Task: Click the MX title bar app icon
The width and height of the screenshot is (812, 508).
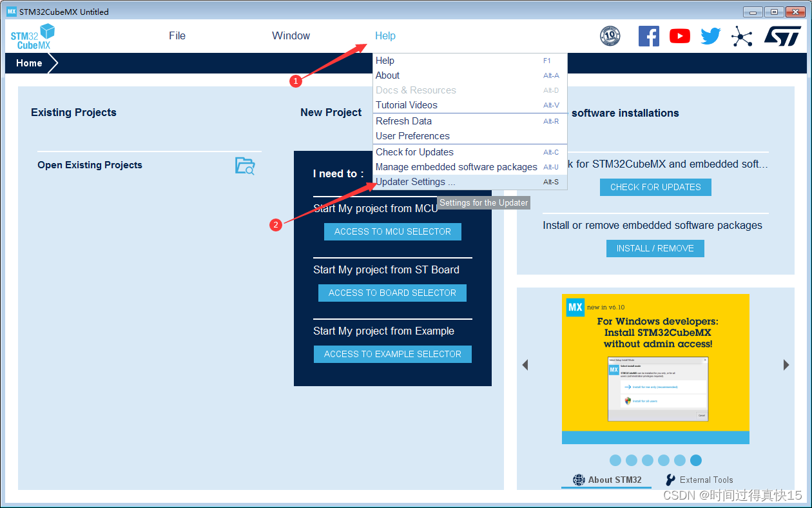Action: [12, 12]
